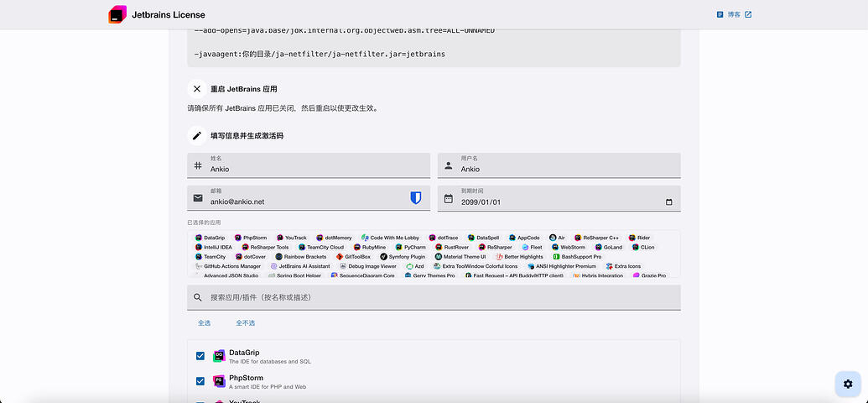
Task: Click the 到期时间 date field 2099/01/01
Action: (559, 198)
